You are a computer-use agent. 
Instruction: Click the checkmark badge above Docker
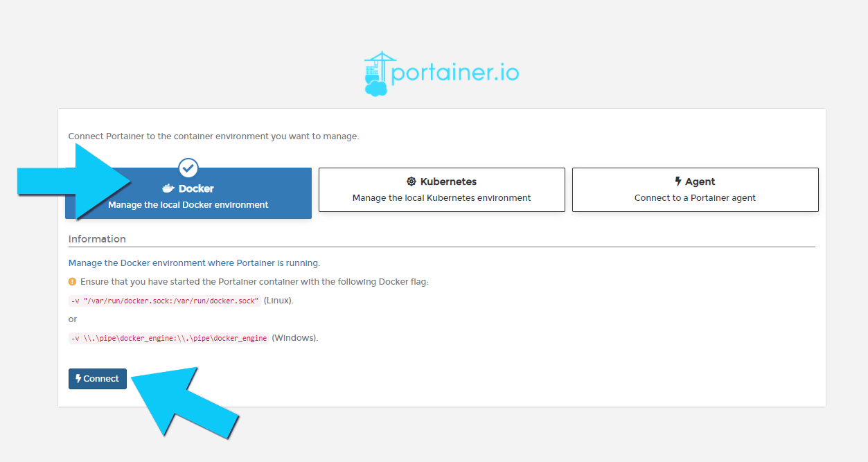click(x=188, y=168)
